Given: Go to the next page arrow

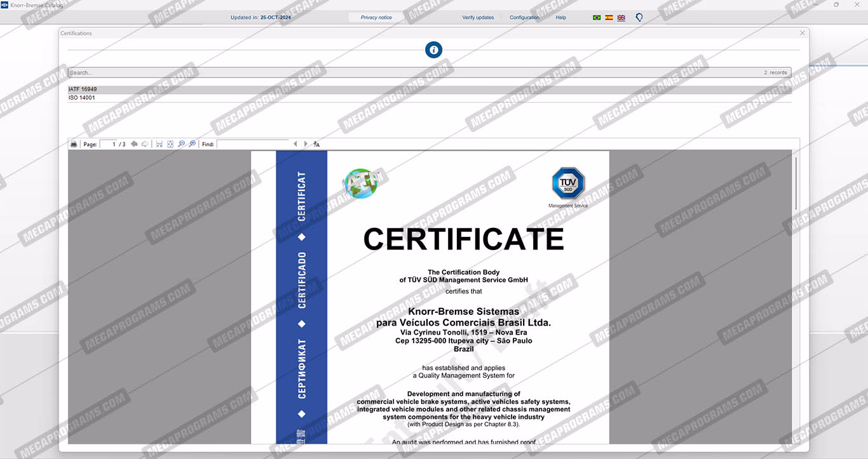Looking at the screenshot, I should (x=145, y=144).
